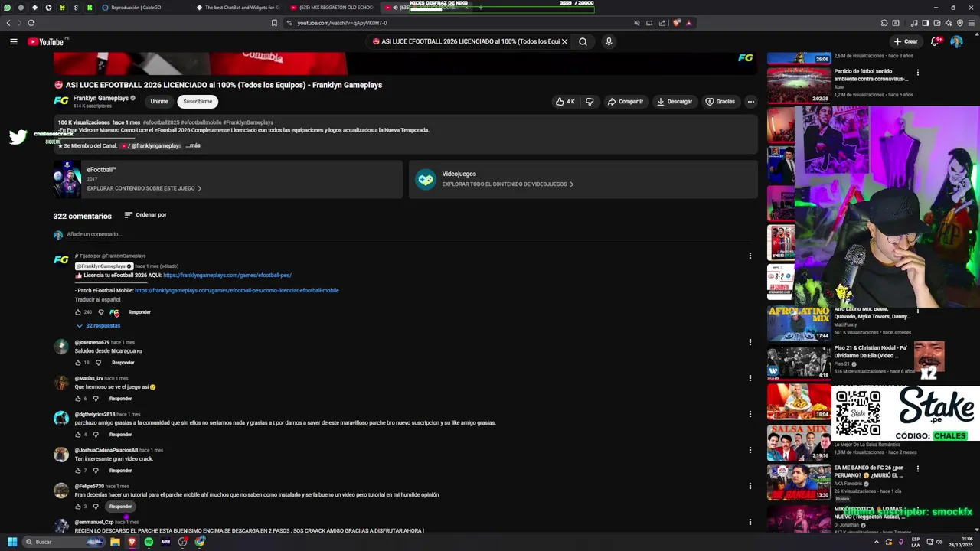Open the como-licenciar-efootball-mobile link

point(237,290)
